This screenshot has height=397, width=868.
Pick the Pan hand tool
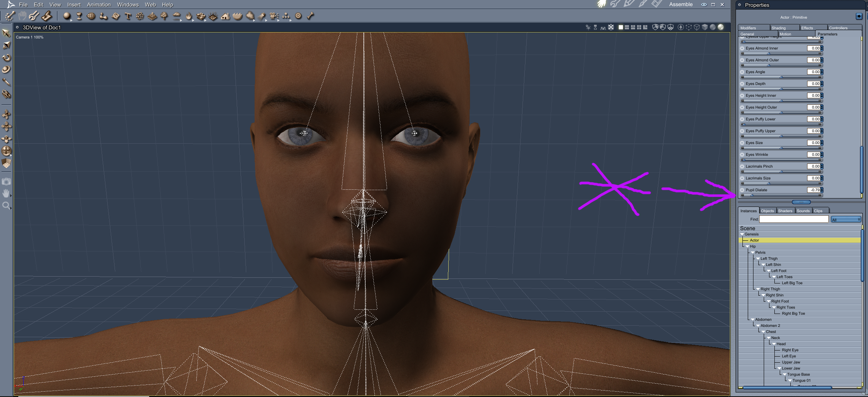[x=6, y=194]
